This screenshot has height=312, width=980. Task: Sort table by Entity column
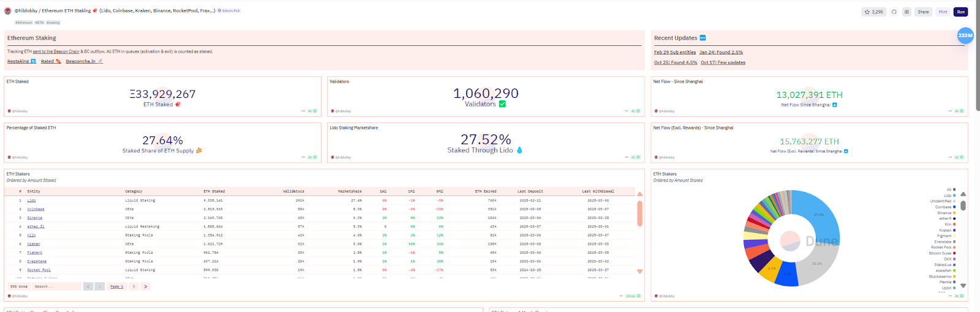tap(34, 191)
